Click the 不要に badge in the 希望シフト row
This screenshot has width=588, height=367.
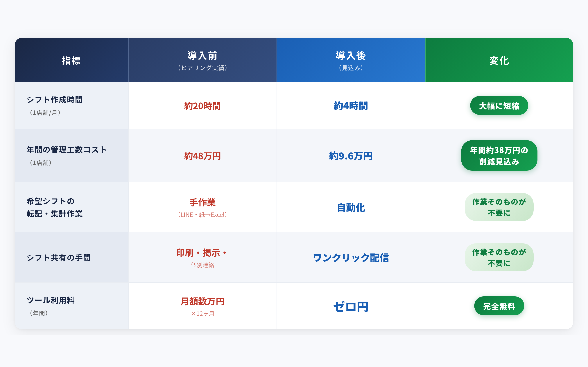[x=499, y=207]
